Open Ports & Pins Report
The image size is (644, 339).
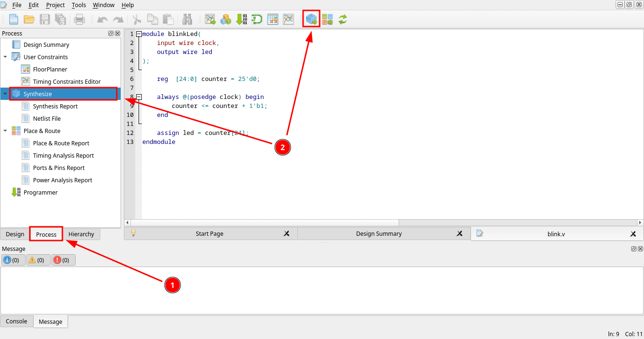click(x=59, y=168)
